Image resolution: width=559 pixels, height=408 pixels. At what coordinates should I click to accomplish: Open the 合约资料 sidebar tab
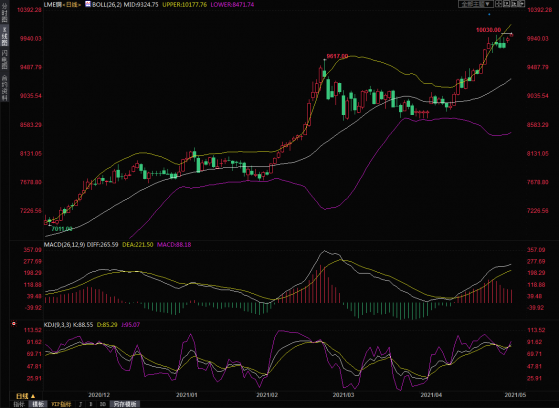[x=5, y=87]
